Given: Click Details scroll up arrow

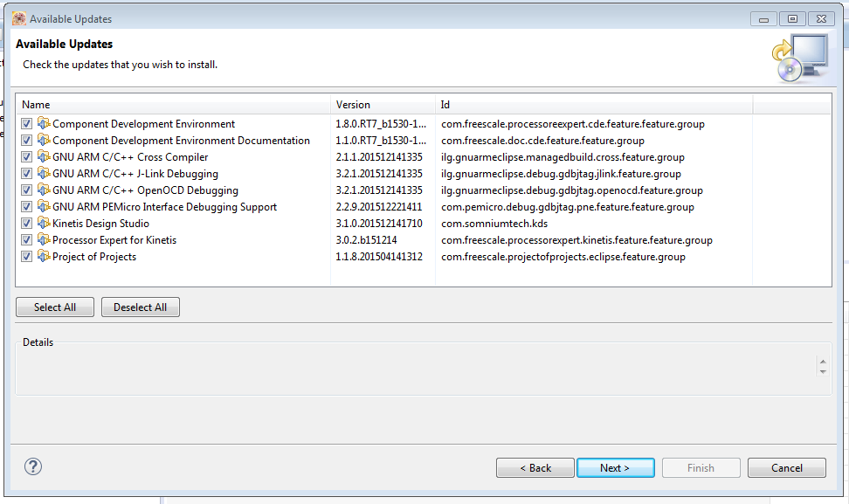Looking at the screenshot, I should 823,362.
